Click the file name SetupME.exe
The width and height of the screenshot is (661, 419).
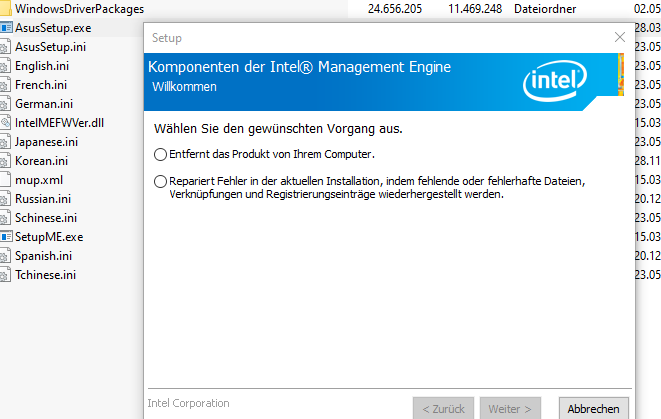tap(49, 237)
